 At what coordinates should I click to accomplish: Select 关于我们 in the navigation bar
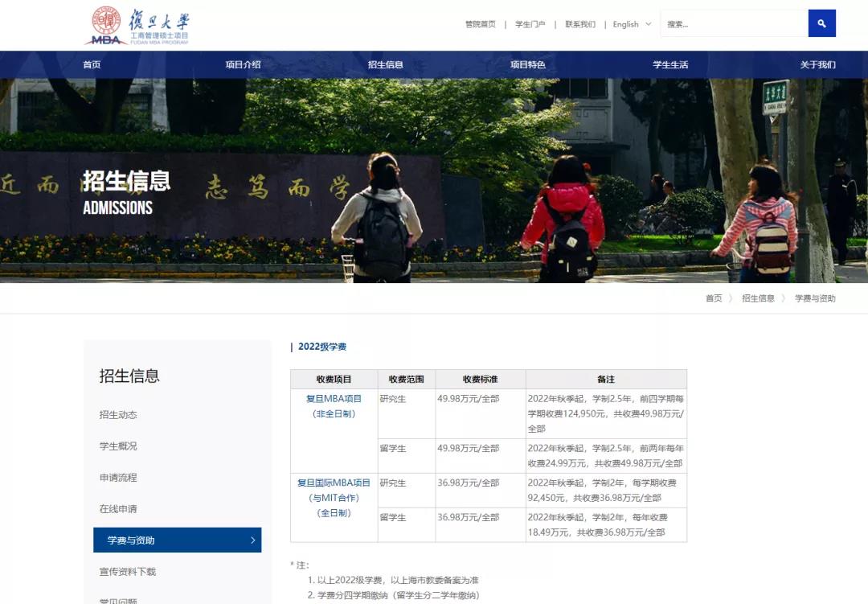[x=817, y=64]
